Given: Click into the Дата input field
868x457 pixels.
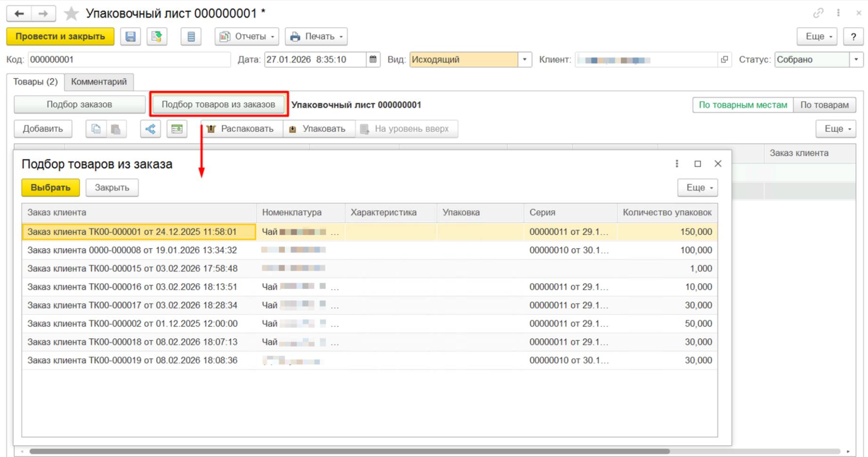Looking at the screenshot, I should click(315, 59).
